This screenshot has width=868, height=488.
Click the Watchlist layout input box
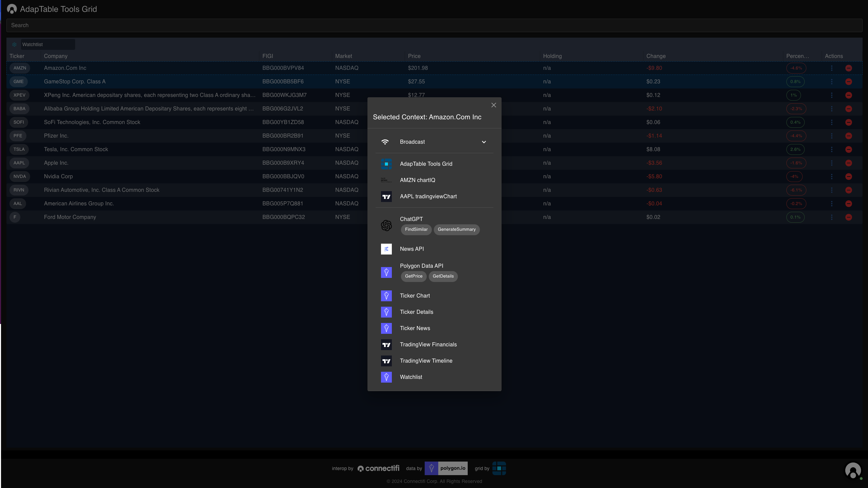pyautogui.click(x=48, y=44)
